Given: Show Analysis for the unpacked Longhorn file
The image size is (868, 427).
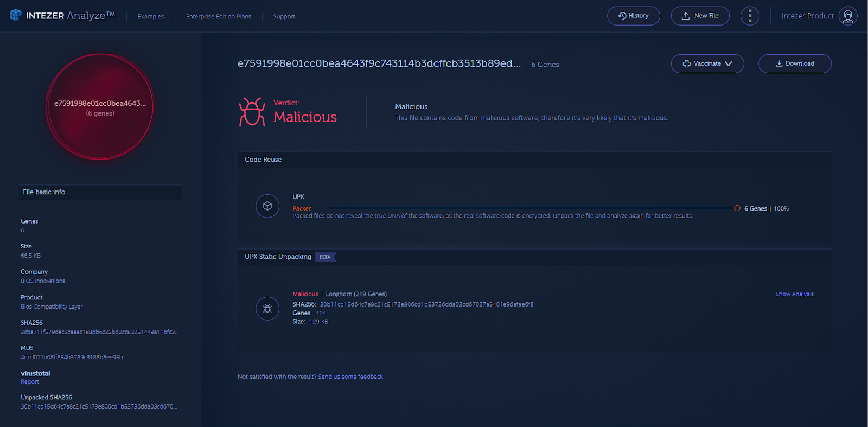Looking at the screenshot, I should click(794, 294).
